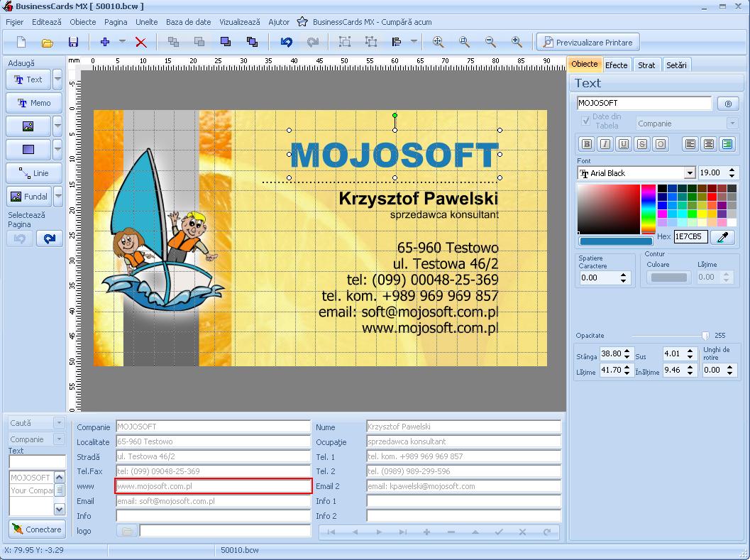This screenshot has height=560, width=750.
Task: Expand the Fundal dropdown arrow
Action: pos(58,197)
